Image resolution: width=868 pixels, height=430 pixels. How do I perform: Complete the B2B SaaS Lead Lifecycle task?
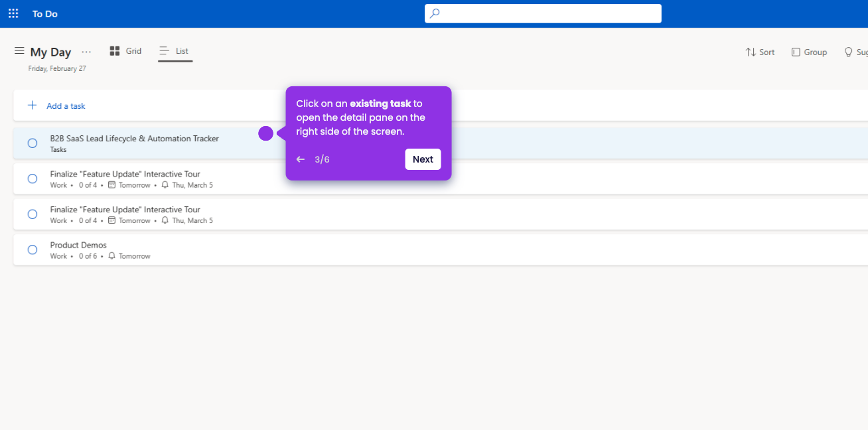click(x=32, y=143)
